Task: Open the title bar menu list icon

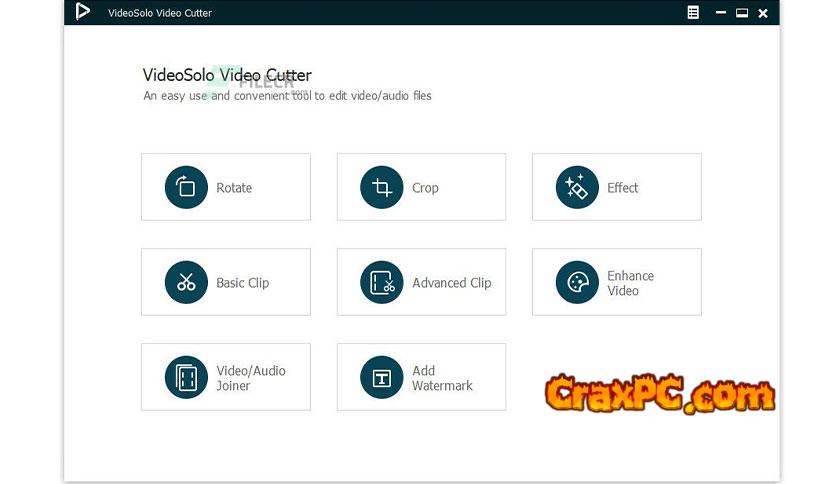Action: pos(693,12)
